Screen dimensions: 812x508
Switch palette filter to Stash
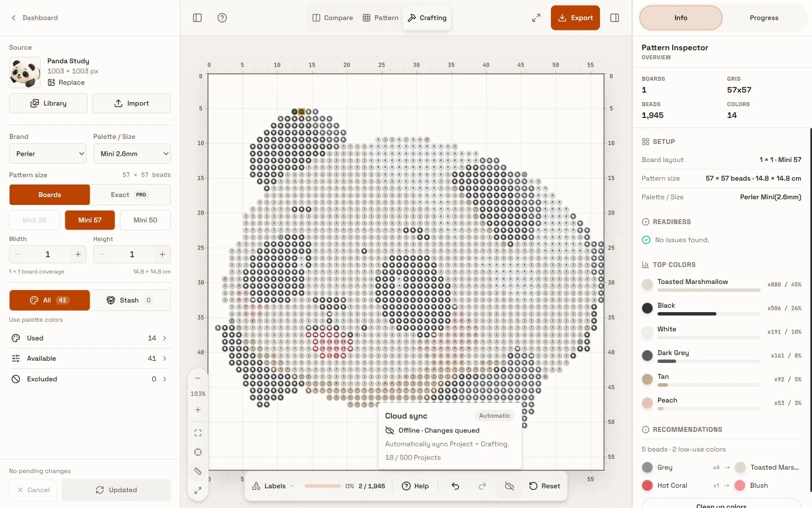click(130, 300)
